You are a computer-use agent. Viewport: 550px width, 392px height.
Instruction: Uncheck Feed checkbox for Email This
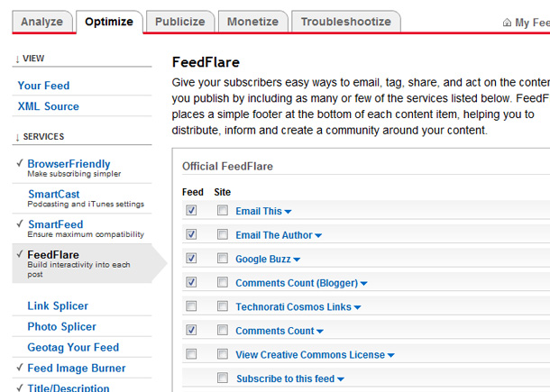pos(191,210)
